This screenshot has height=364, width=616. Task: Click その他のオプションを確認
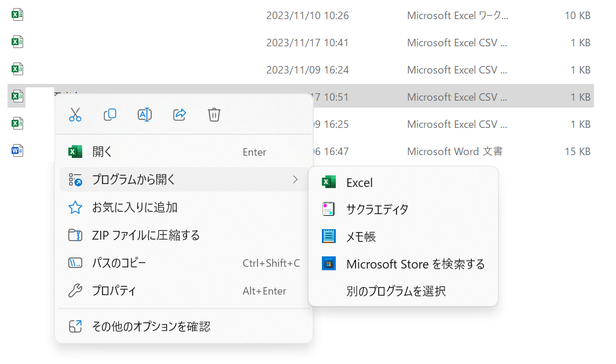(184, 326)
